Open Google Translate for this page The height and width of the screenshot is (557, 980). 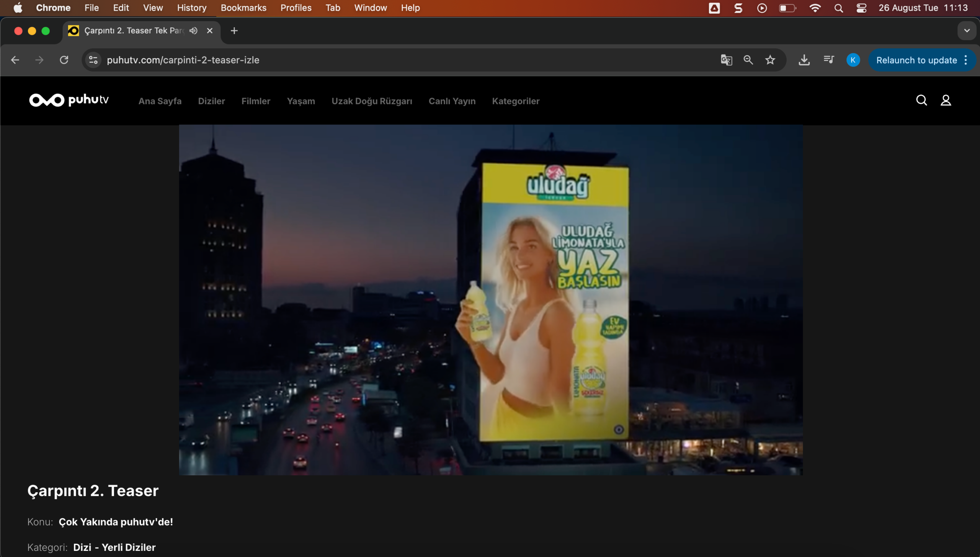[726, 60]
